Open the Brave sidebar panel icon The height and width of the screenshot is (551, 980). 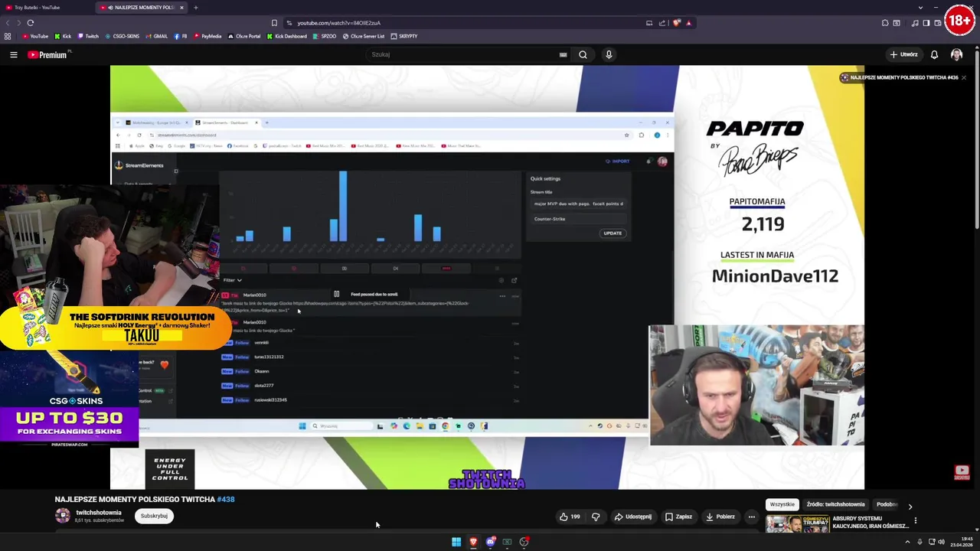click(x=926, y=23)
